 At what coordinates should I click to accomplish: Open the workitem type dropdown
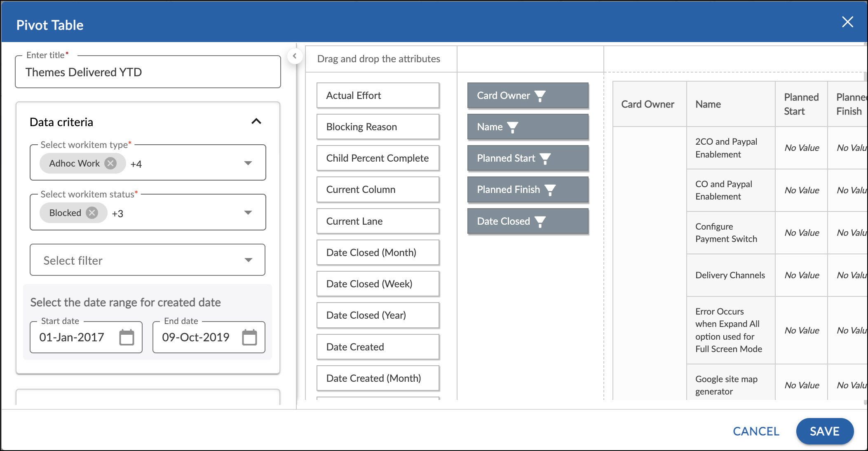tap(248, 163)
